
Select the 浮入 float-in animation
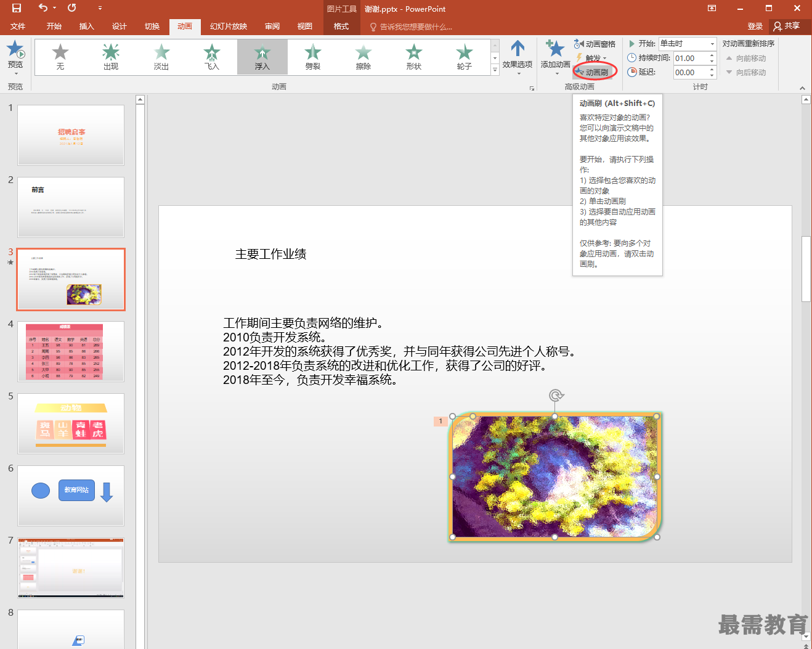262,57
